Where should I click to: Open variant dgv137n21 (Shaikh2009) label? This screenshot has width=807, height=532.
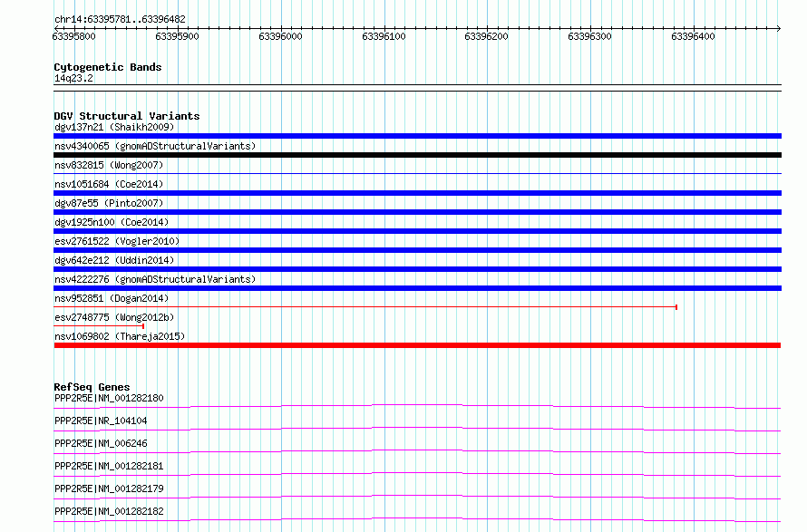point(114,127)
